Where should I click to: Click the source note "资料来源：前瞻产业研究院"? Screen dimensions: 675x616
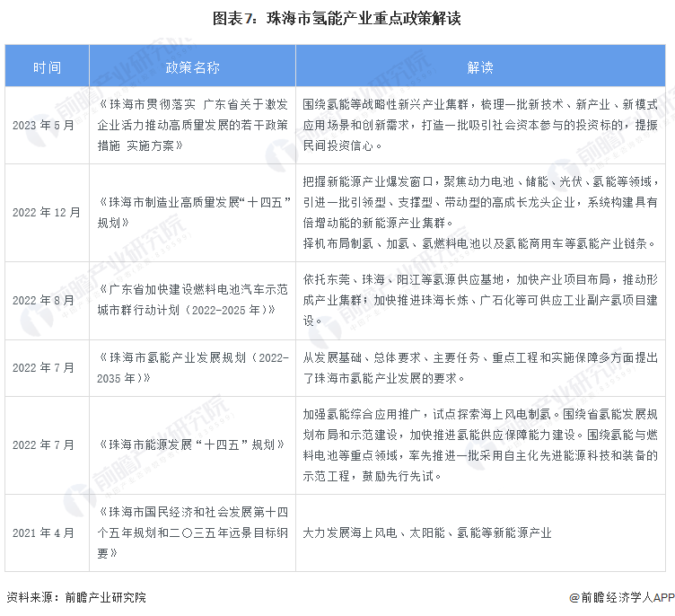coord(76,597)
